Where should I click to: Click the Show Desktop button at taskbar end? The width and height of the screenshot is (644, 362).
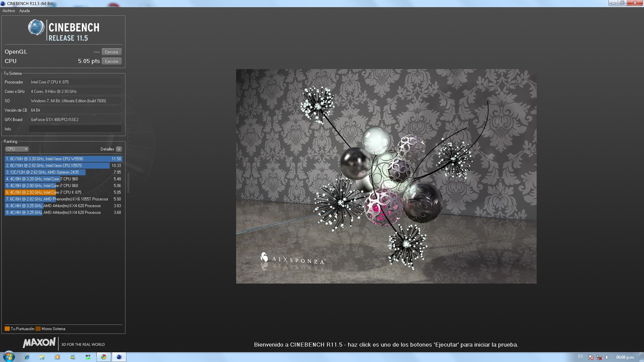(641, 357)
